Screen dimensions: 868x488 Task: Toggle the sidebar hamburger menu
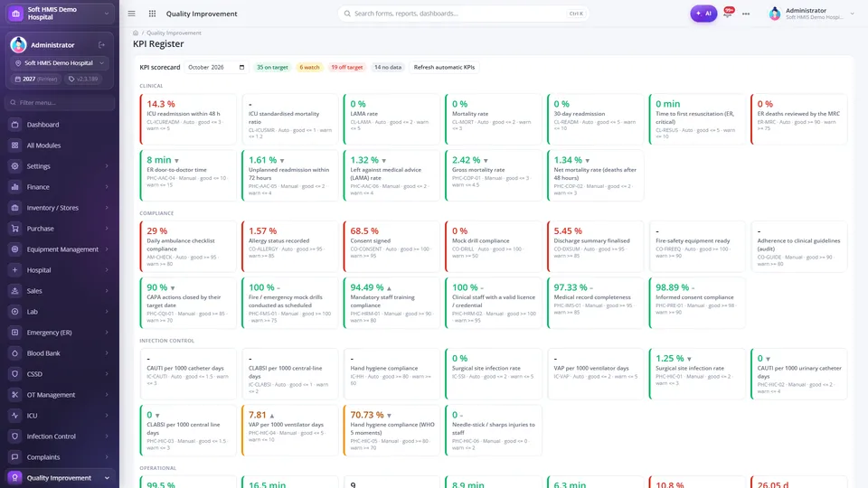pyautogui.click(x=131, y=14)
